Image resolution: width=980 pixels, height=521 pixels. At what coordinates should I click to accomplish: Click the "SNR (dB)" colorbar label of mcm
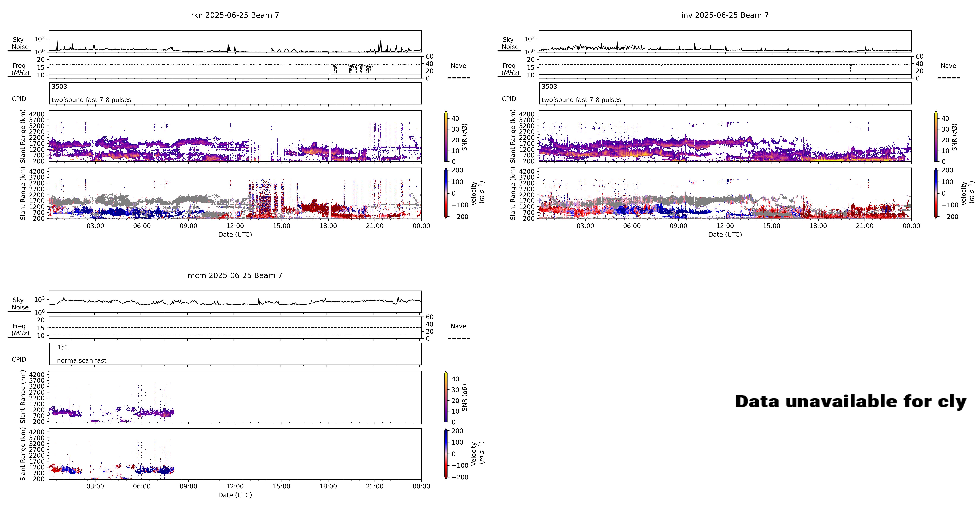point(464,397)
